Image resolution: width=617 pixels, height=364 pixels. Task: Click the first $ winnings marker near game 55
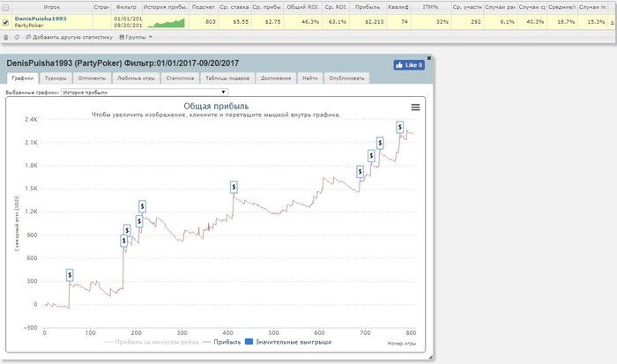70,275
